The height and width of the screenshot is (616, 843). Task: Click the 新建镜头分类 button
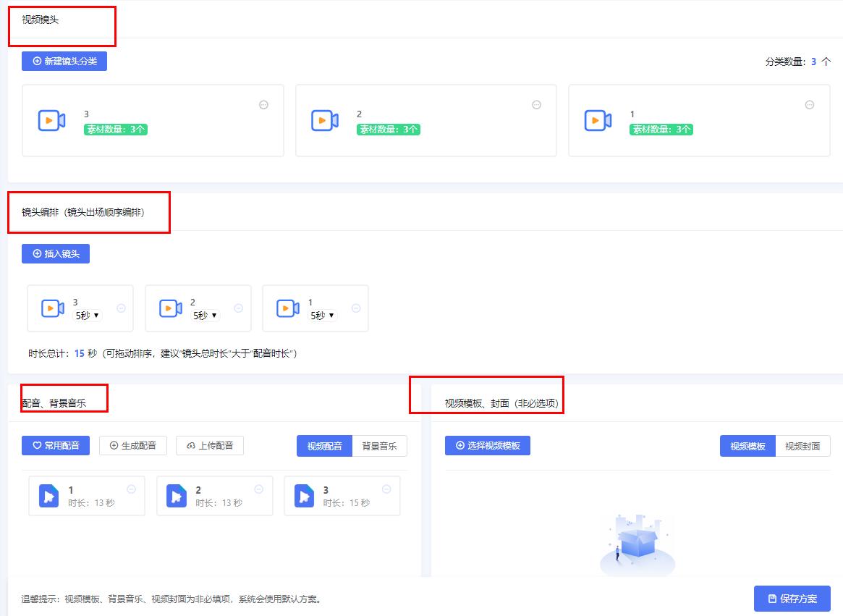[64, 62]
